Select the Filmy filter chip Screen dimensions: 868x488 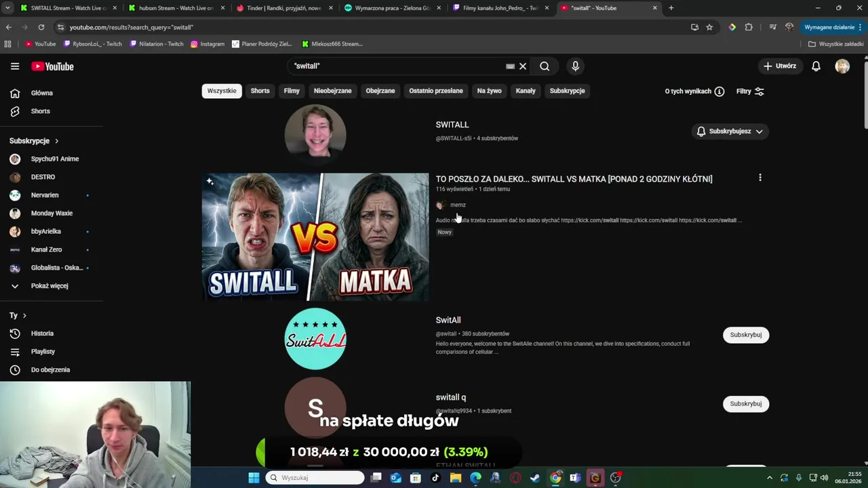pyautogui.click(x=292, y=91)
